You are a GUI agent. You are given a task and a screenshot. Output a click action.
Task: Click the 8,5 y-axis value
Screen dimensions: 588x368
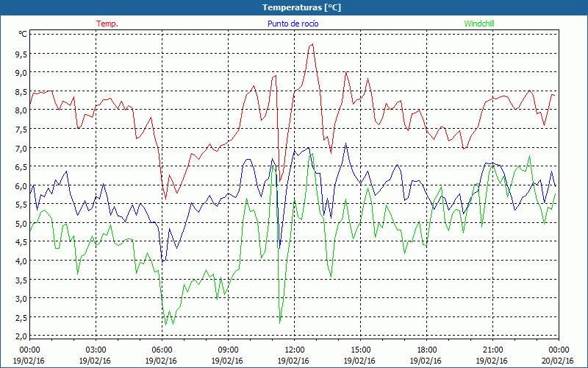pos(21,91)
